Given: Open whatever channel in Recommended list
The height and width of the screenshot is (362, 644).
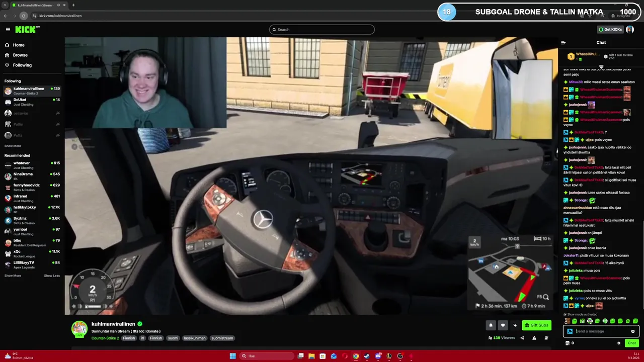Looking at the screenshot, I should [32, 165].
